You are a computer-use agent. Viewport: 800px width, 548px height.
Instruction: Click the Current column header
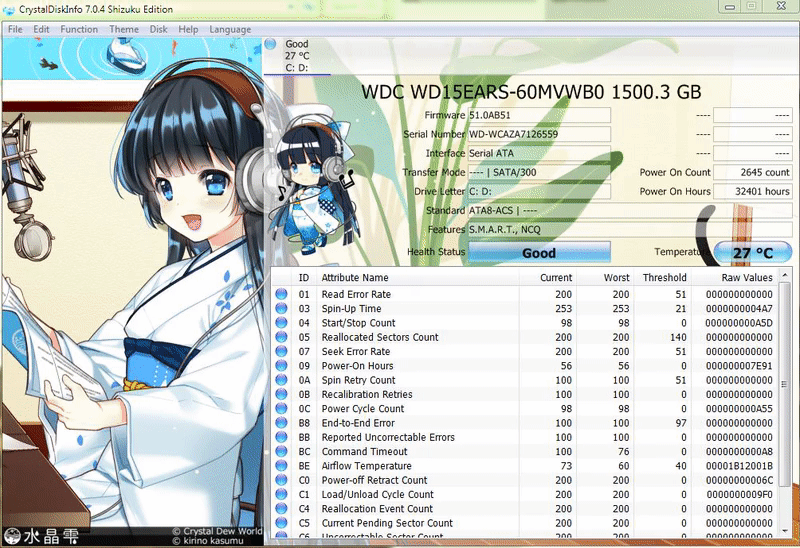tap(548, 278)
